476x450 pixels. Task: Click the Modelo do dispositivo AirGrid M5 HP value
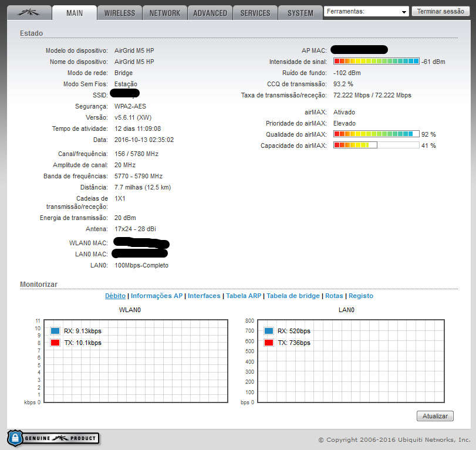click(134, 50)
